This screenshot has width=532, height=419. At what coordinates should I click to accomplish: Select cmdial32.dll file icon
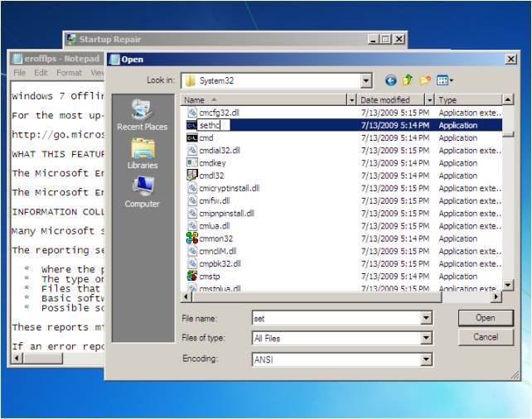coord(192,150)
